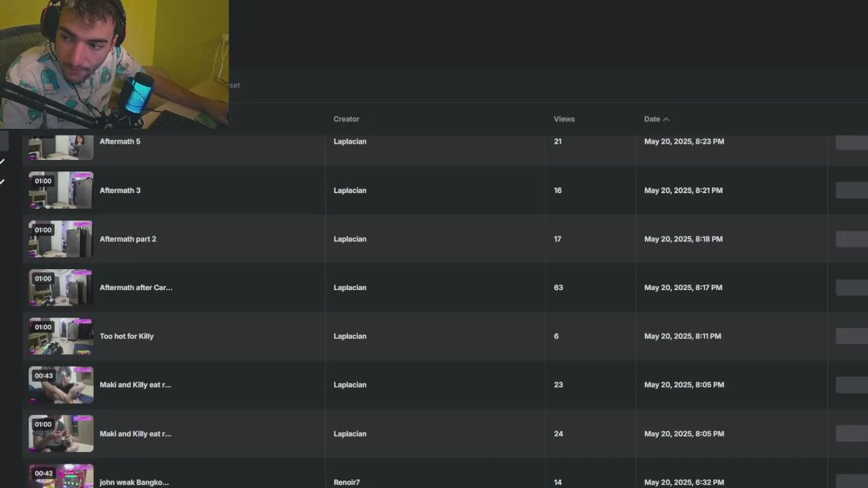Select the clip title Aftermath after Car...
868x488 pixels.
[136, 287]
